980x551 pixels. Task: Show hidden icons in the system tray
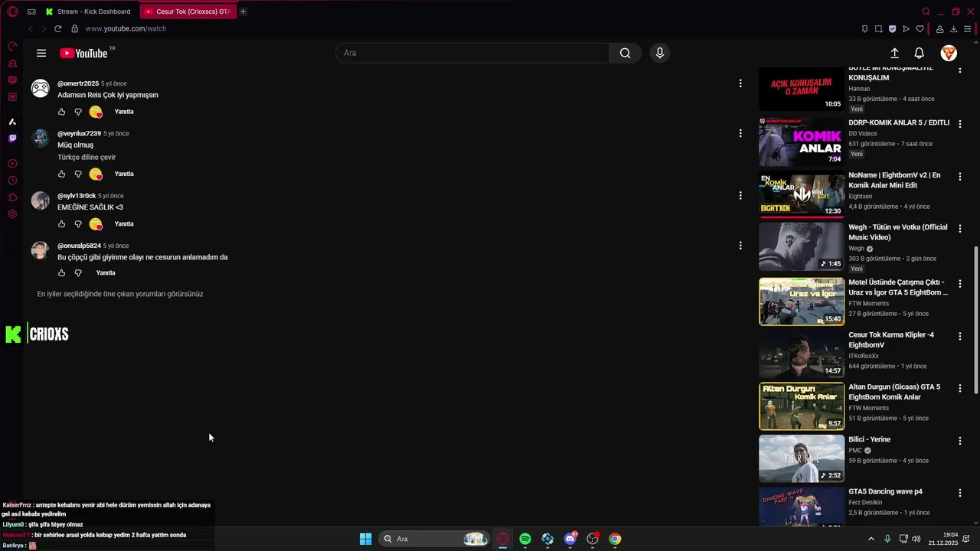(x=871, y=539)
